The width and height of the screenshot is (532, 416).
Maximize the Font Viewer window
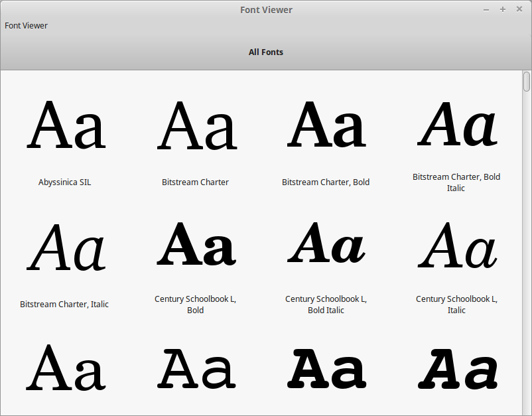503,9
